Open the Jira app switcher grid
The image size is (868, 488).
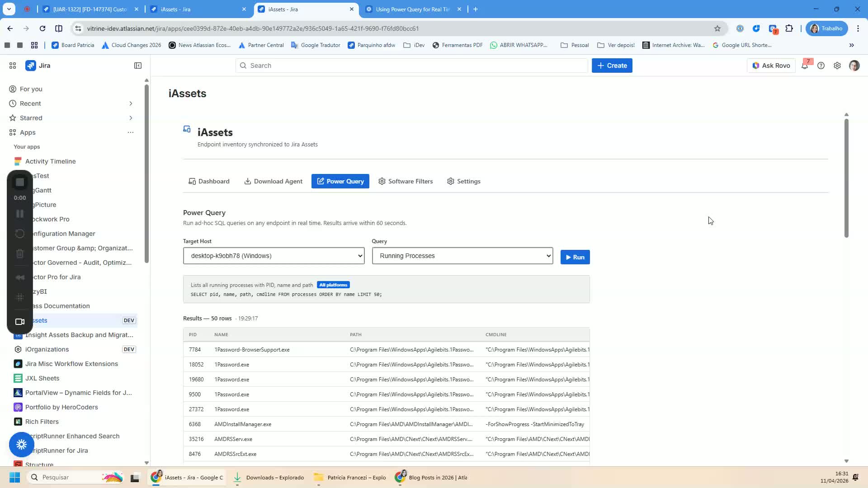click(x=13, y=66)
